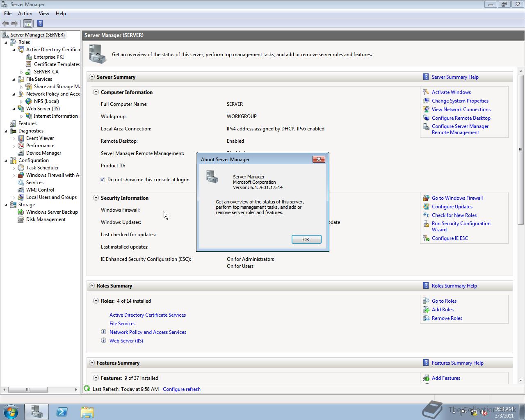Select the Device Manager icon in tree
Screen dimensions: 525x420
click(21, 153)
